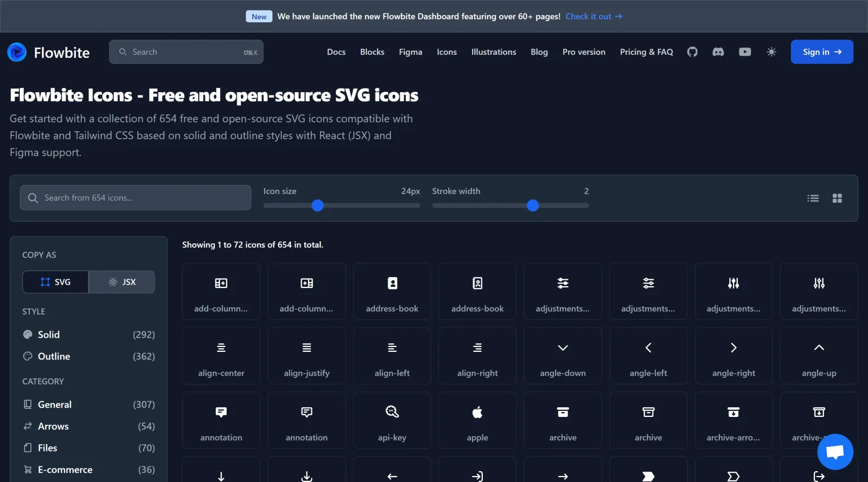Open the GitHub repository icon
The width and height of the screenshot is (868, 482).
click(692, 52)
